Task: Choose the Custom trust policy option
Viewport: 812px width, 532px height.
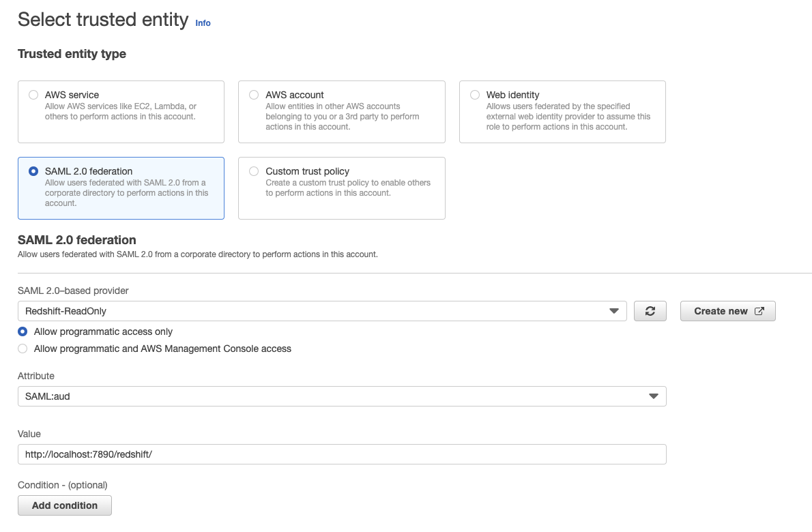Action: (254, 171)
